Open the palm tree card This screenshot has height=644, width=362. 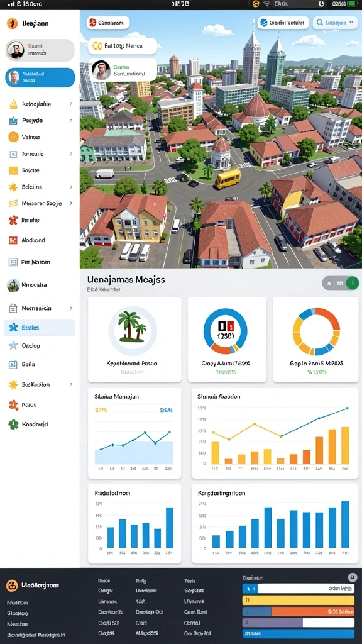click(134, 340)
